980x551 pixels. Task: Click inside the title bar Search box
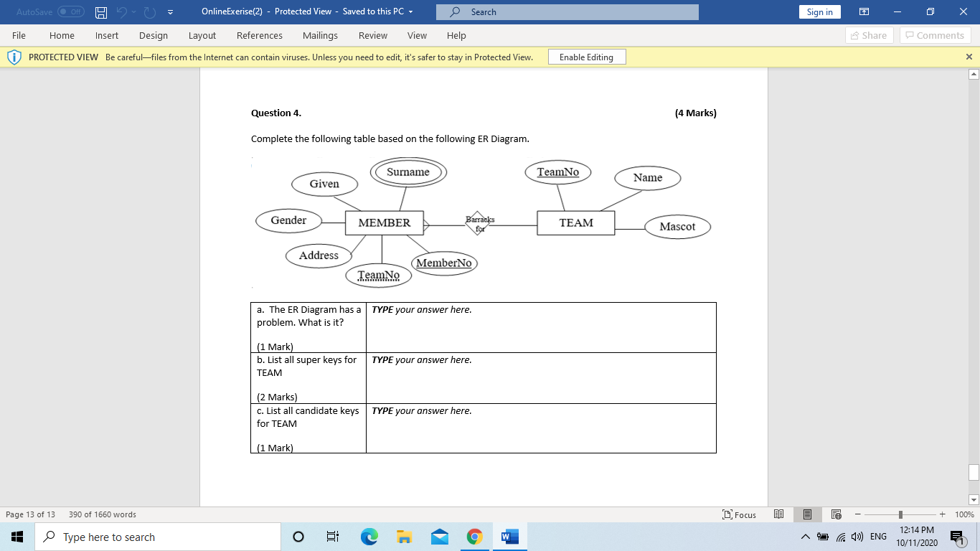(x=566, y=11)
